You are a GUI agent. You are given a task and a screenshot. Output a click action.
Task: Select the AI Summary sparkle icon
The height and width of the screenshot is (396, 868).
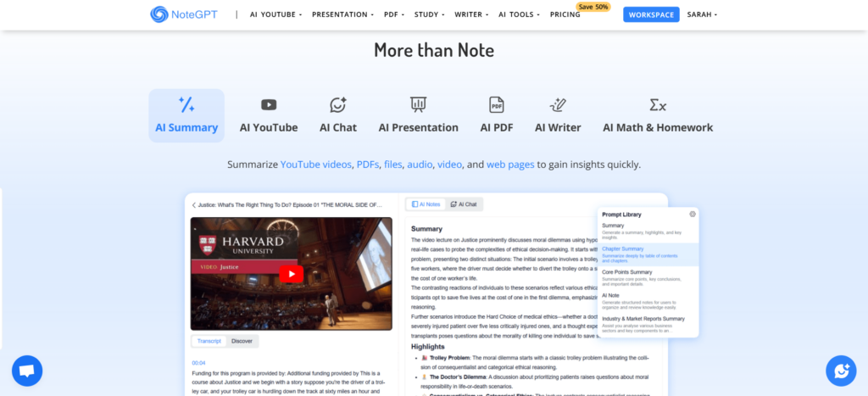click(x=186, y=104)
